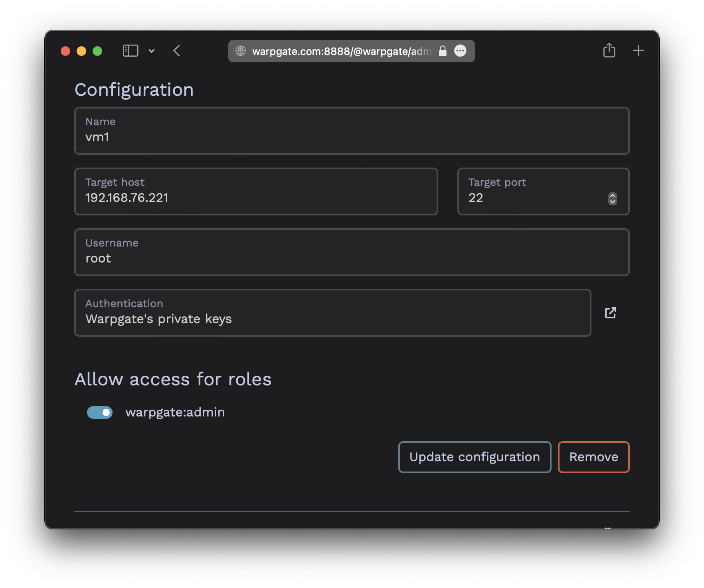Open a new tab with plus icon

(x=638, y=51)
